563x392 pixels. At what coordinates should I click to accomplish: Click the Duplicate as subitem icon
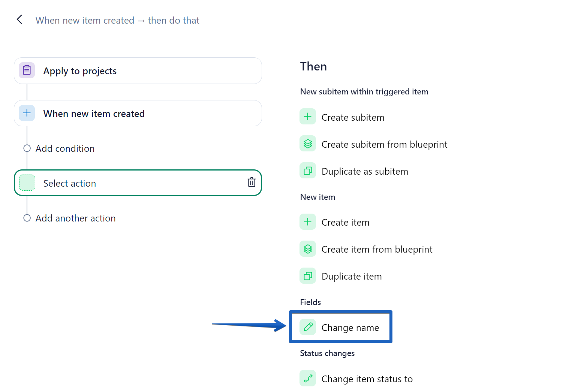[x=308, y=171]
